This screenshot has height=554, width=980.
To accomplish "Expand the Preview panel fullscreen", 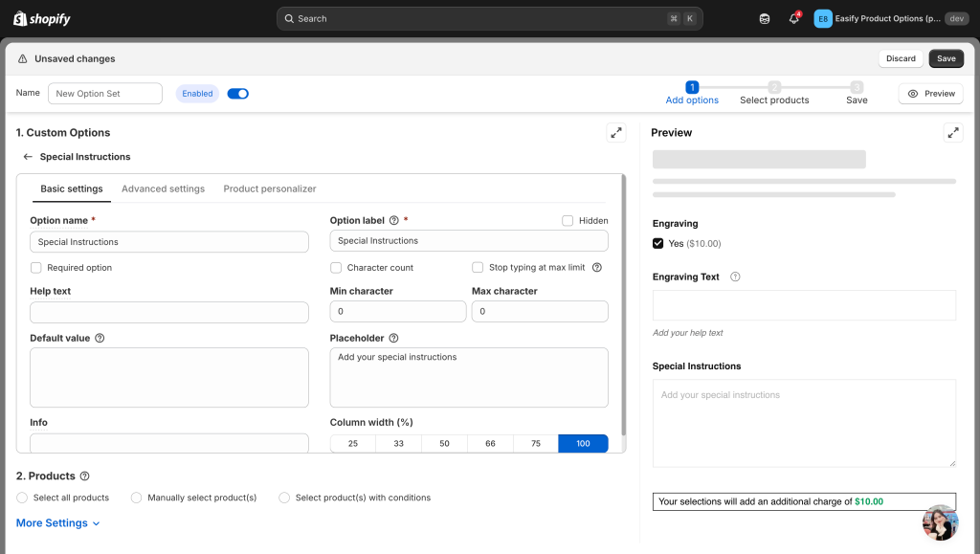I will (x=953, y=133).
